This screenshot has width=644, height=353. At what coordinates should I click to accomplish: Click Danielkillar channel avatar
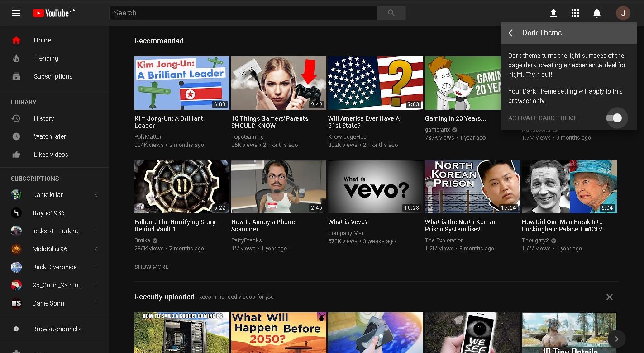(16, 195)
